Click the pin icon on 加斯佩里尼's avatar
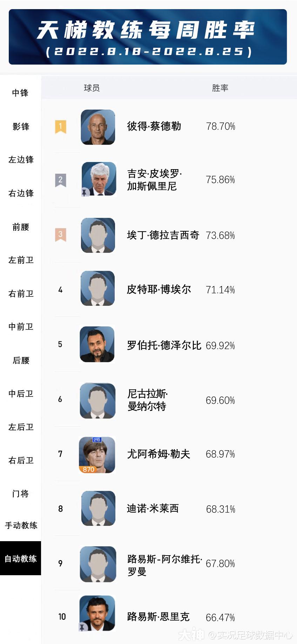This screenshot has width=297, height=644. coord(84,192)
